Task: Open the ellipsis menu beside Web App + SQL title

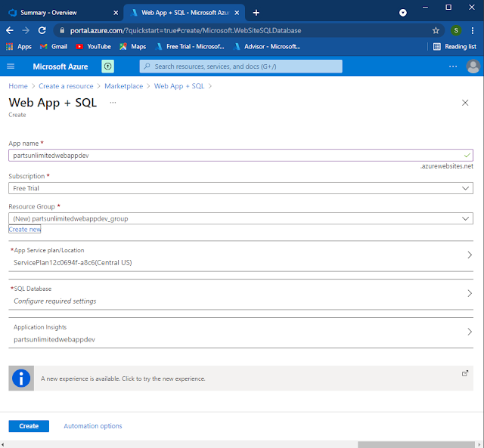Action: [113, 103]
